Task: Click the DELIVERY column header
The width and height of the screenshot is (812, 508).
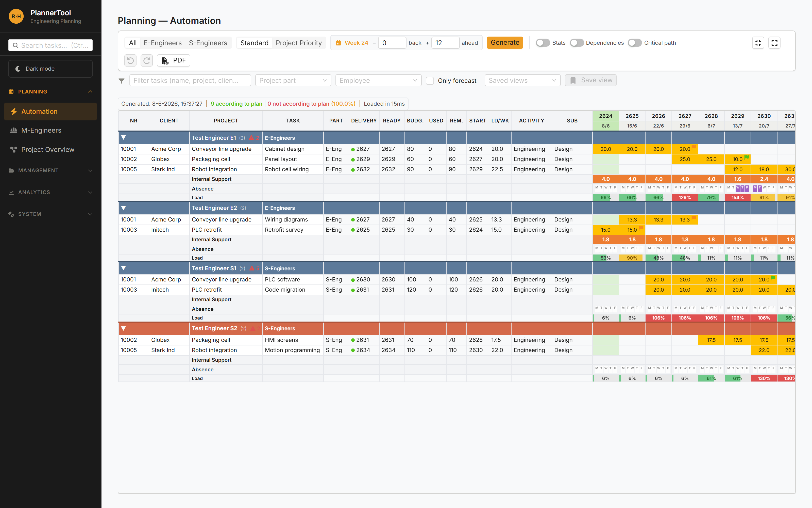Action: (x=364, y=121)
